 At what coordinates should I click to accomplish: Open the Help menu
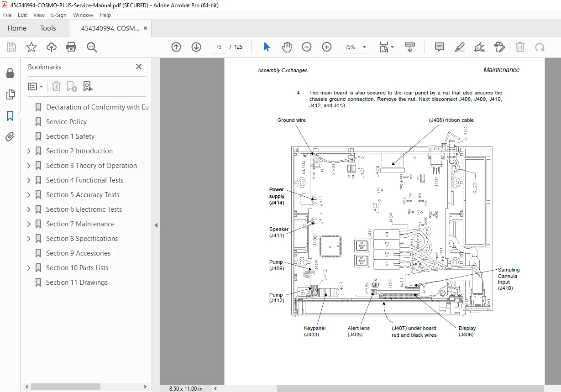(x=105, y=15)
